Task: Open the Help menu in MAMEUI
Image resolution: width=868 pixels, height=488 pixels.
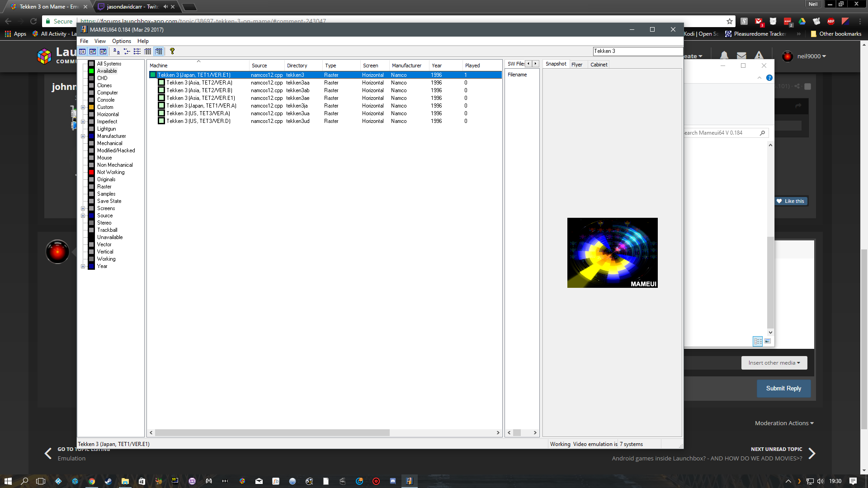Action: point(143,41)
